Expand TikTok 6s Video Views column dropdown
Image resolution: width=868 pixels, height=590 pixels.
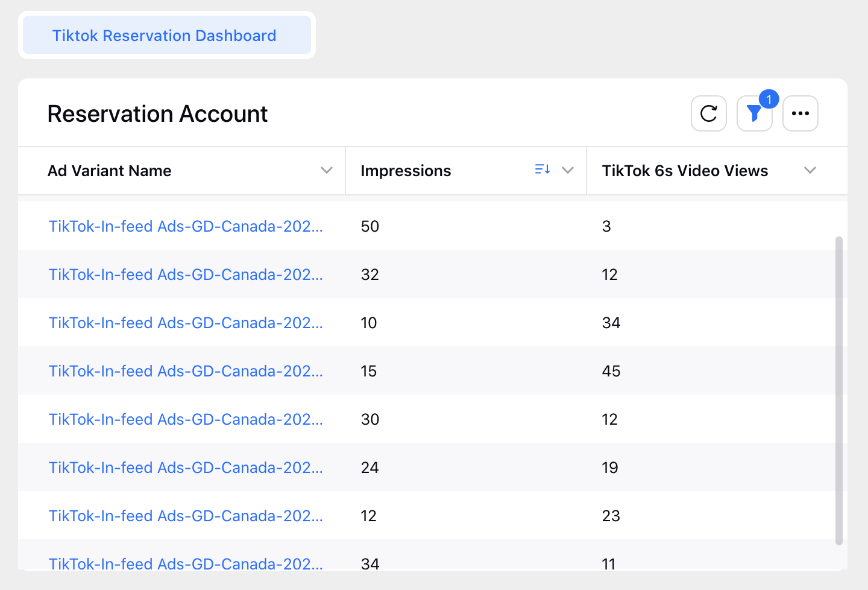(x=810, y=170)
